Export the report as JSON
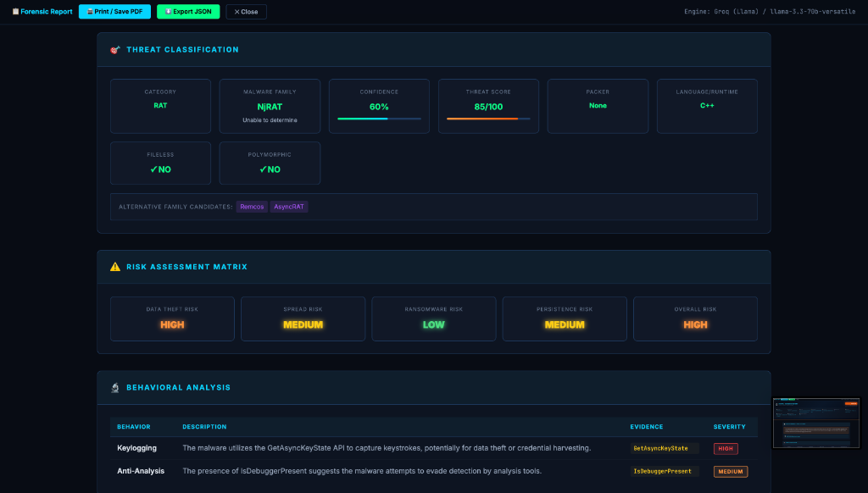The image size is (868, 493). click(x=188, y=12)
